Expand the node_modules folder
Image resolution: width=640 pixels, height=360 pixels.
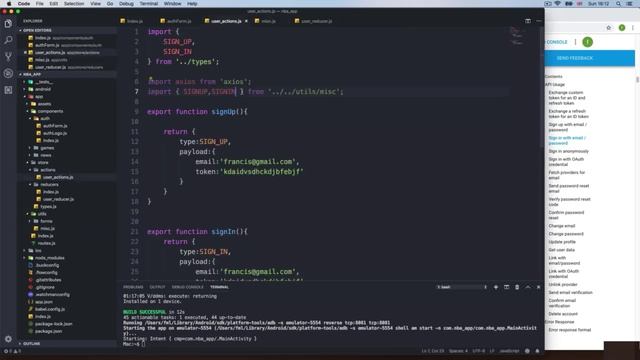[x=49, y=258]
